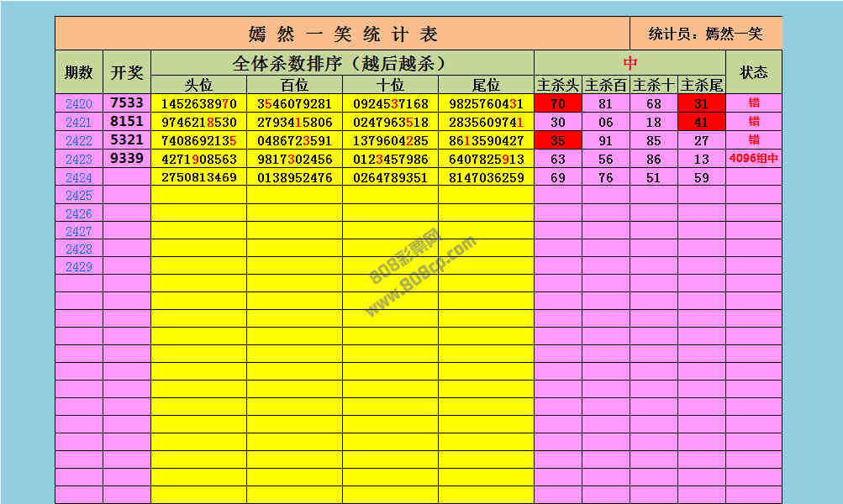Click the 头位 sub-header cell
Viewport: 843px width, 504px height.
198,85
